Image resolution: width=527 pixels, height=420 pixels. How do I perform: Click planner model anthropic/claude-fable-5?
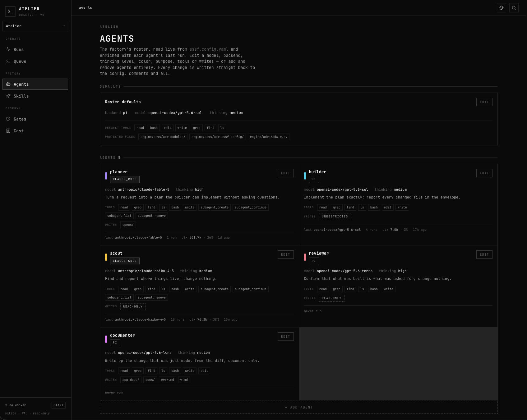pyautogui.click(x=144, y=189)
